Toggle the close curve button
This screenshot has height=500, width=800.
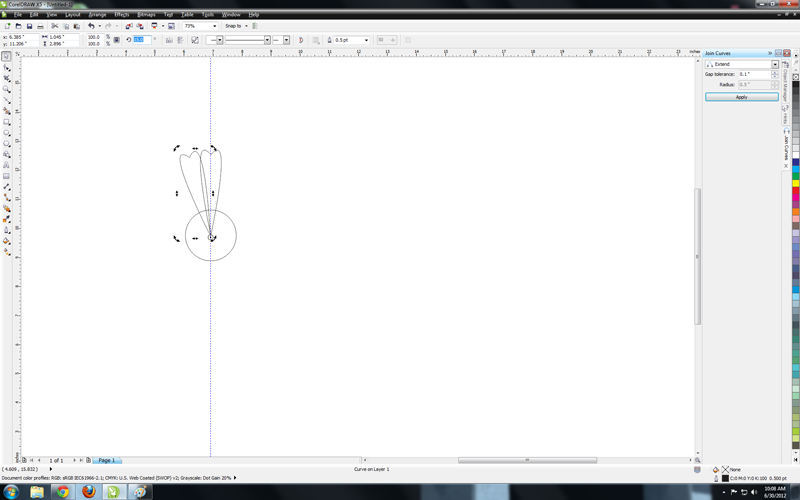[x=301, y=40]
